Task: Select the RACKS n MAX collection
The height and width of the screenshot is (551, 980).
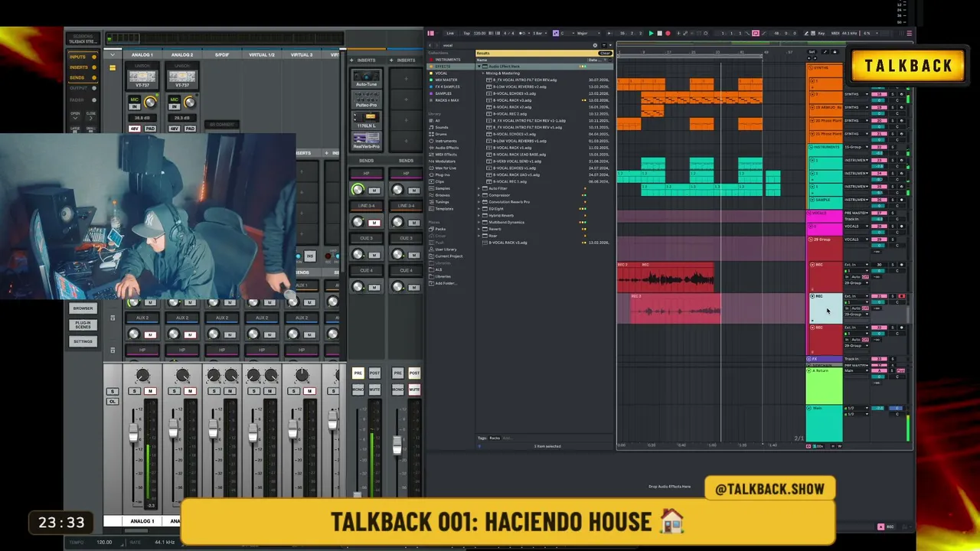Action: click(451, 100)
